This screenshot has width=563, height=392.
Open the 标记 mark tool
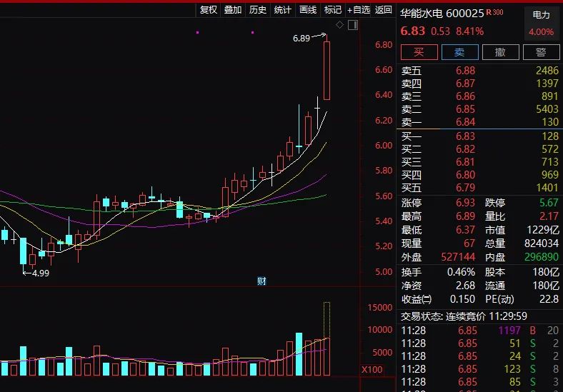tap(333, 9)
